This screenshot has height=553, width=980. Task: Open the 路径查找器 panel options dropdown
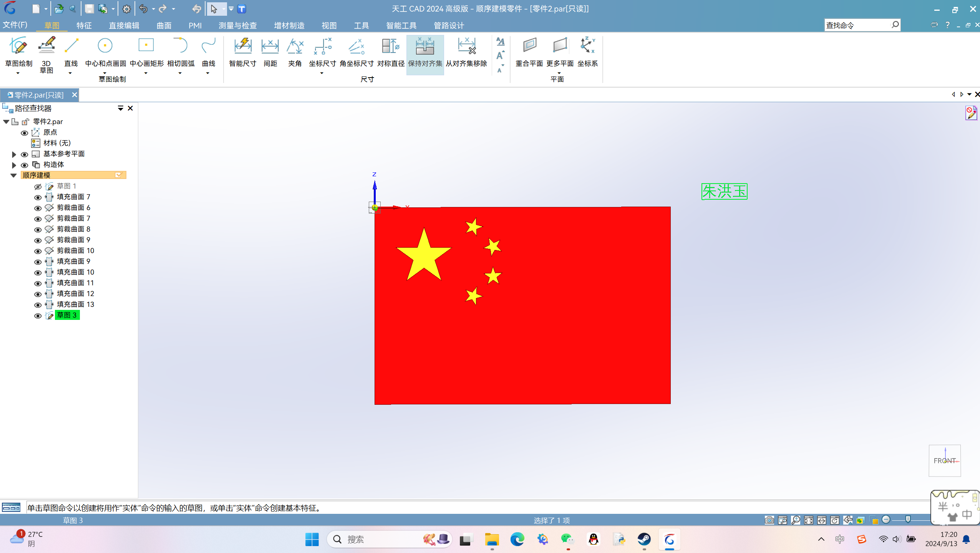tap(120, 108)
